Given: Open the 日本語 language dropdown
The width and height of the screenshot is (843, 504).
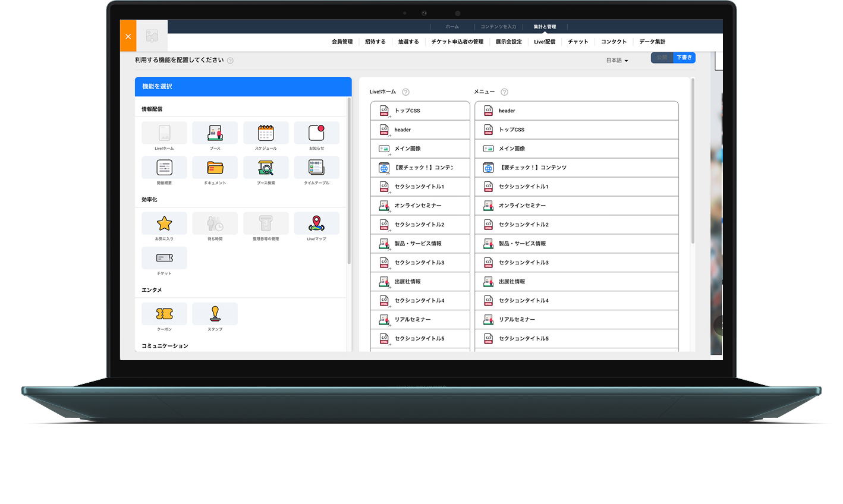Looking at the screenshot, I should coord(616,61).
